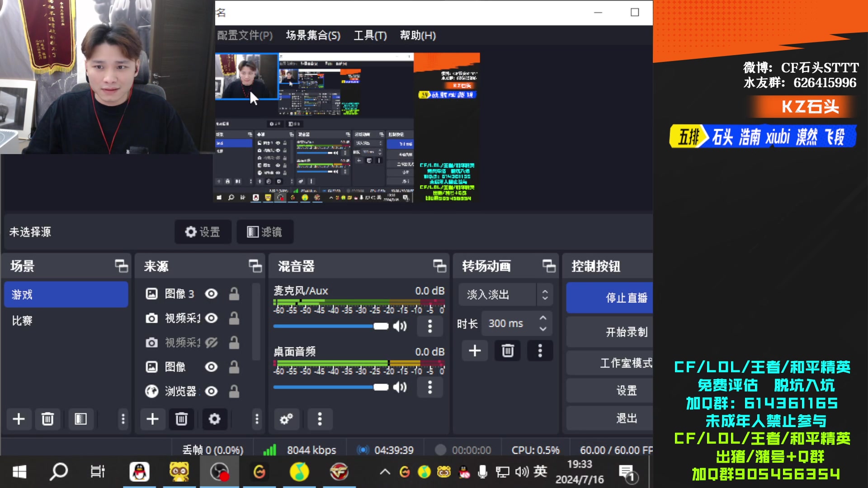This screenshot has width=868, height=488.
Task: Open 设置 button beside 未选择源
Action: tap(203, 232)
